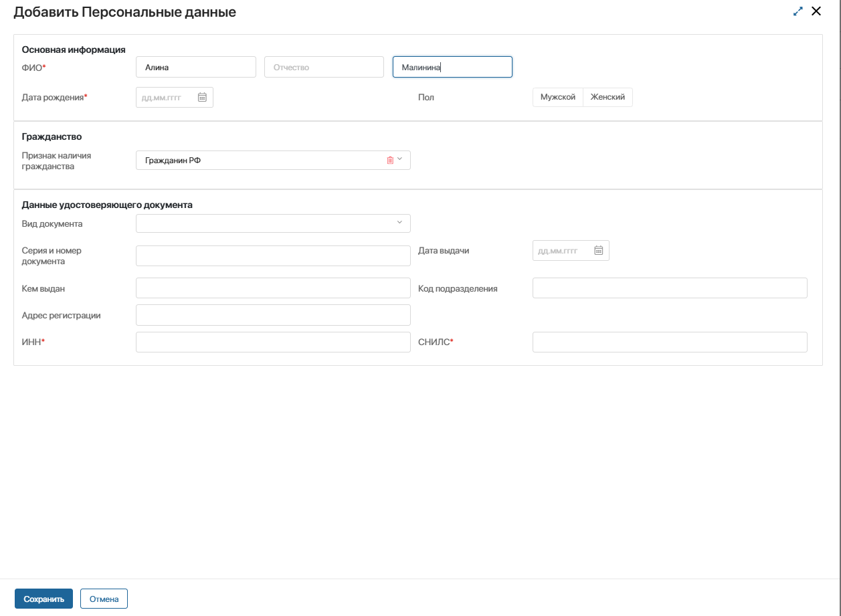Open the Вид документа dropdown
Image resolution: width=841 pixels, height=616 pixels.
point(273,223)
